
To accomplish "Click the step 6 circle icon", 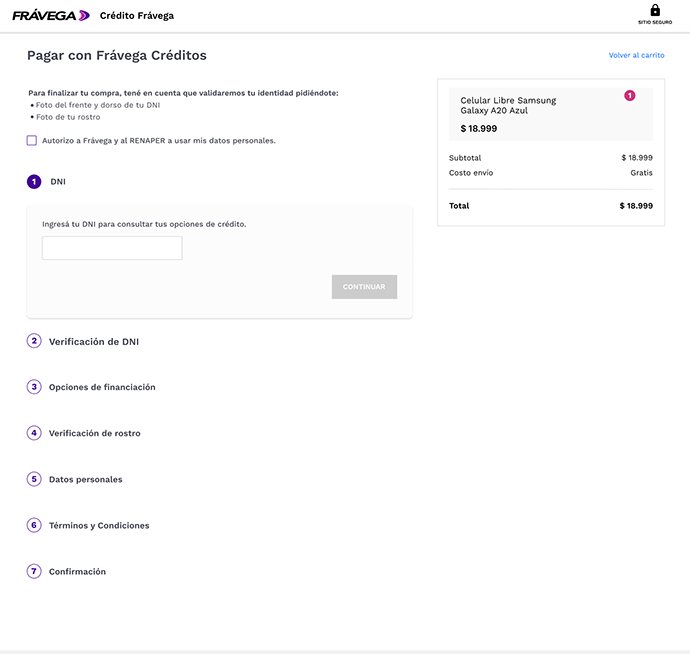I will pos(34,525).
